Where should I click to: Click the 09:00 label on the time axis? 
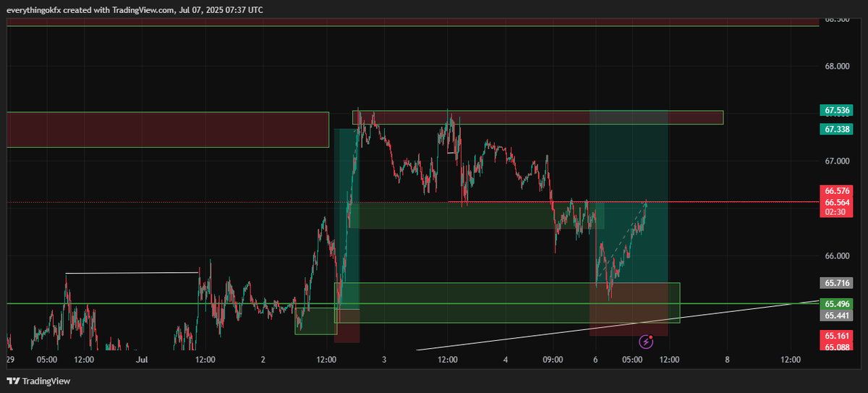(553, 359)
